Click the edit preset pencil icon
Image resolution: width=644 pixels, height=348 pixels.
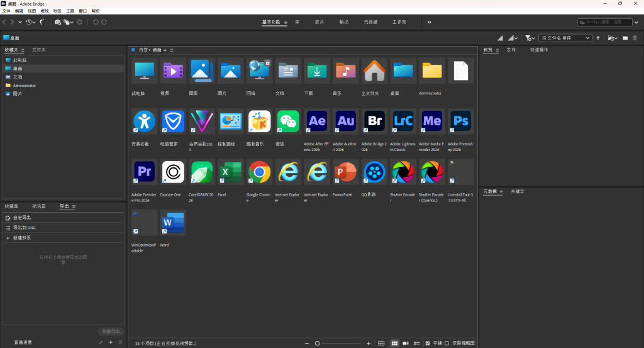point(101,342)
